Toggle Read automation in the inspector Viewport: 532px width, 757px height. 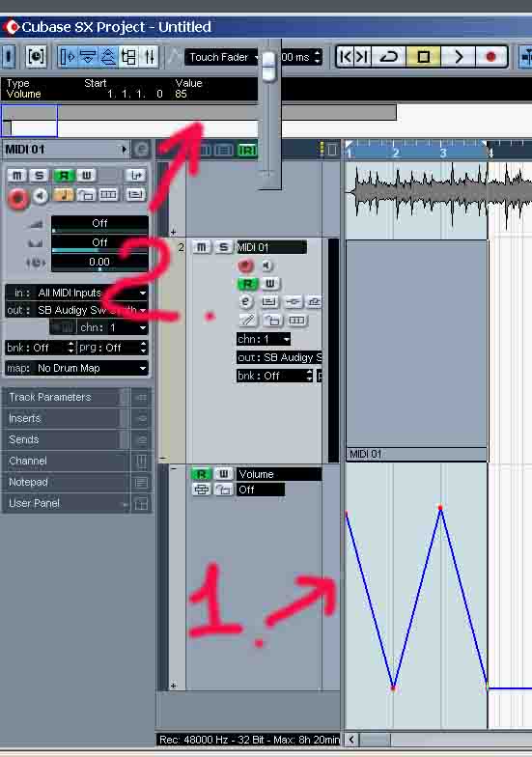point(64,175)
